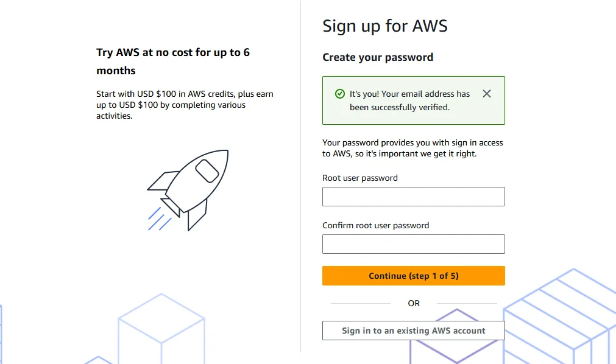Screen dimensions: 616x364
Task: Click the blue rocket exhaust lines
Action: click(x=158, y=219)
